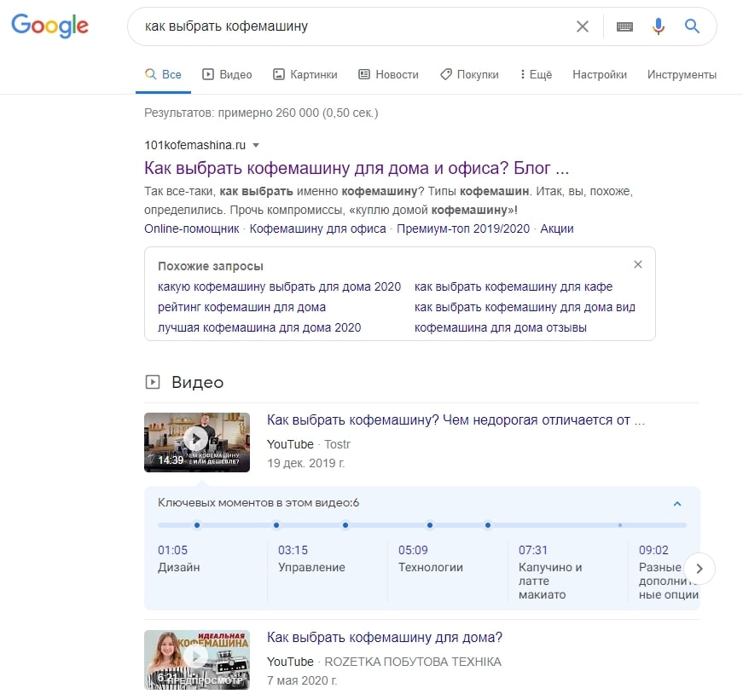The width and height of the screenshot is (743, 700).
Task: Click the Tostr channel name
Action: pyautogui.click(x=337, y=444)
